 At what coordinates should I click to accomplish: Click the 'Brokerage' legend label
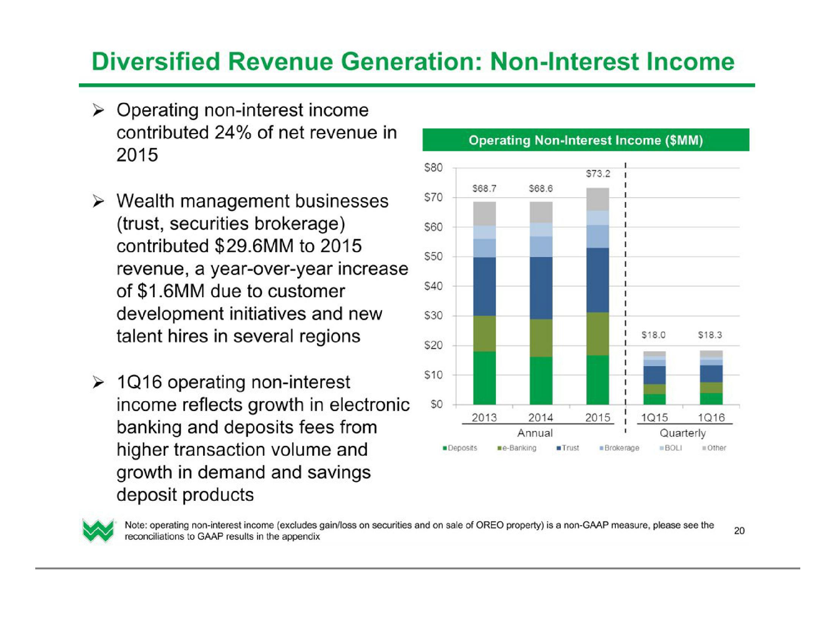622,448
